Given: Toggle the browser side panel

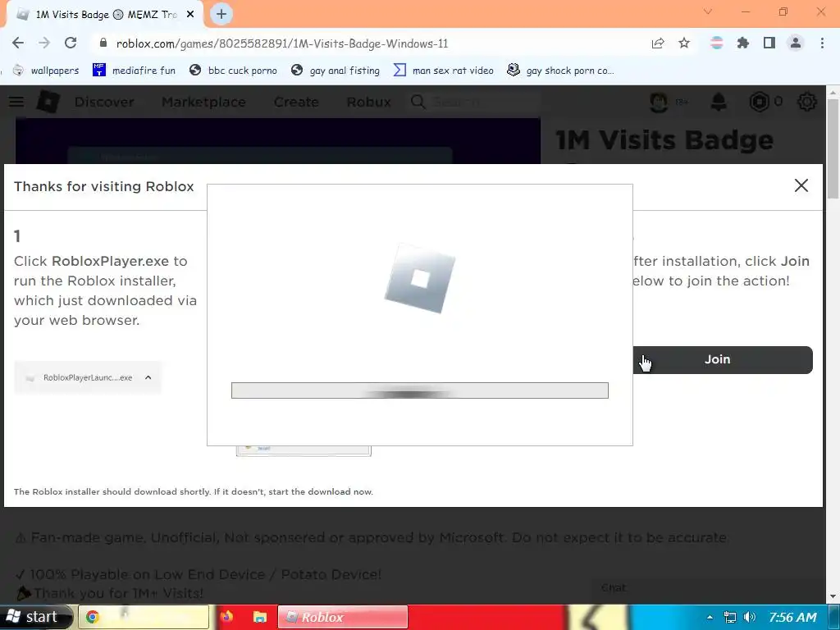Looking at the screenshot, I should (769, 43).
